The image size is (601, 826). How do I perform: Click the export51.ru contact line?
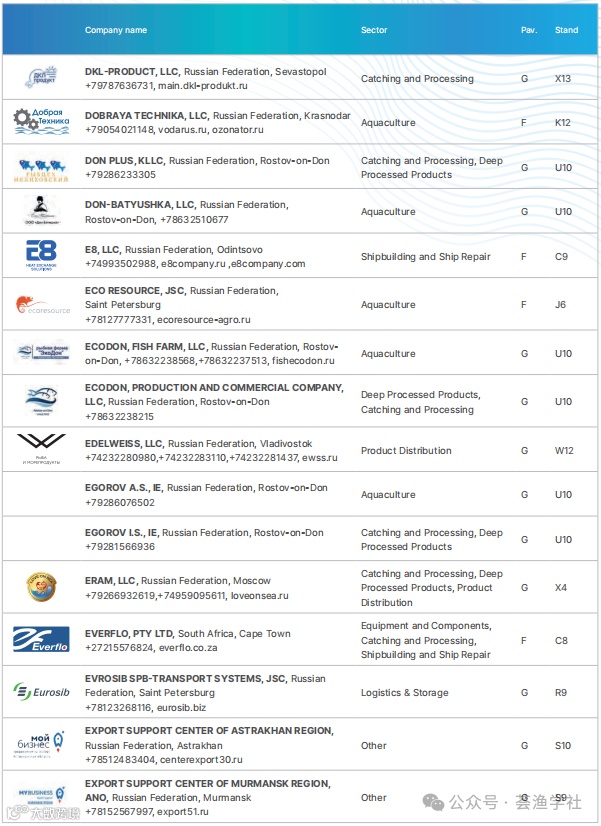tap(146, 812)
